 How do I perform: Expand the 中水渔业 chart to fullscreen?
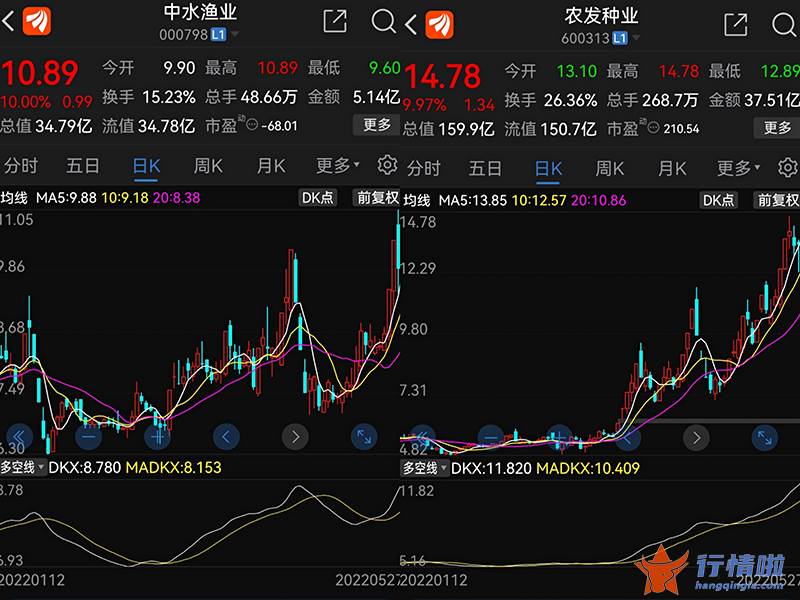364,437
